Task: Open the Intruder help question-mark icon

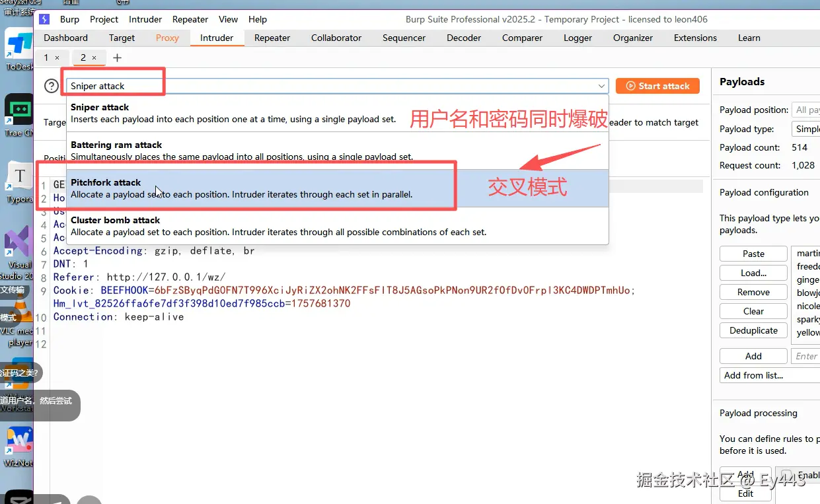Action: (x=52, y=86)
